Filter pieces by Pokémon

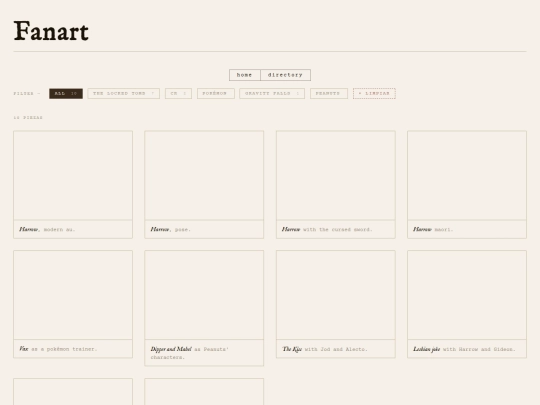click(x=216, y=94)
